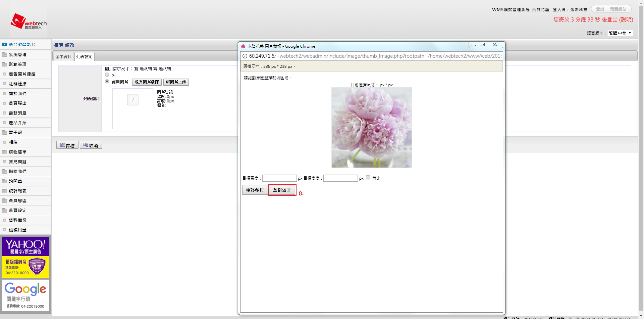This screenshot has width=644, height=319.
Task: Click the placeholder question mark image icon
Action: point(133,100)
